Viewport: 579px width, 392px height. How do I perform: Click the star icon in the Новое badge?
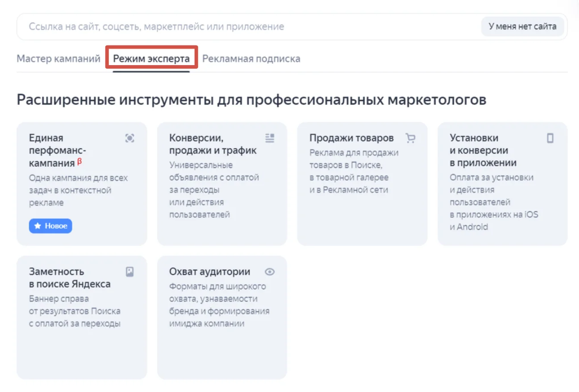[x=37, y=226]
